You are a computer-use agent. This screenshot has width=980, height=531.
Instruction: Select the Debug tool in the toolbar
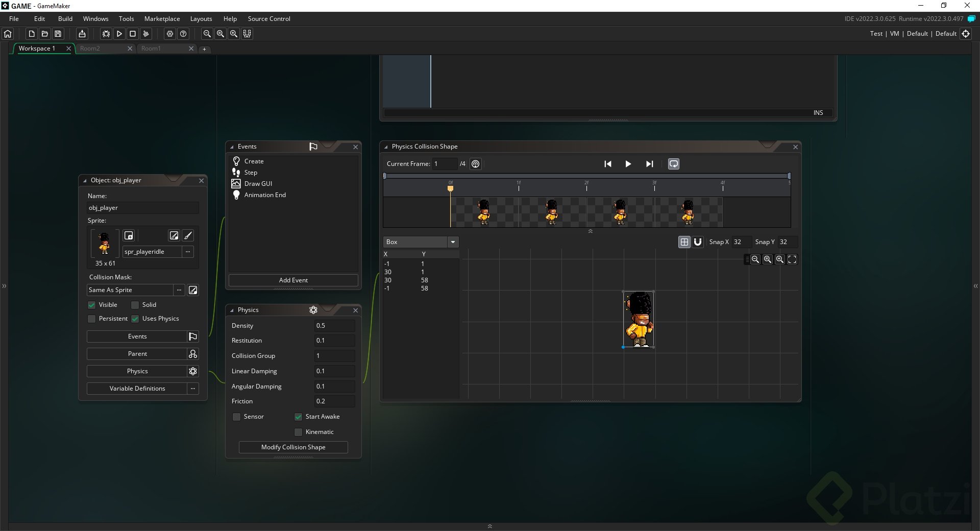click(105, 34)
